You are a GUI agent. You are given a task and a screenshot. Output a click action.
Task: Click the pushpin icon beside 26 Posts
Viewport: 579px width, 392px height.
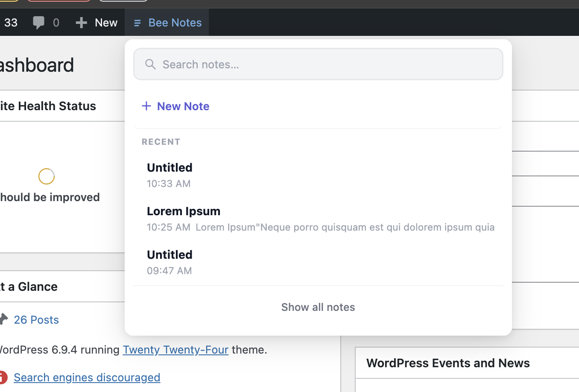click(x=3, y=319)
